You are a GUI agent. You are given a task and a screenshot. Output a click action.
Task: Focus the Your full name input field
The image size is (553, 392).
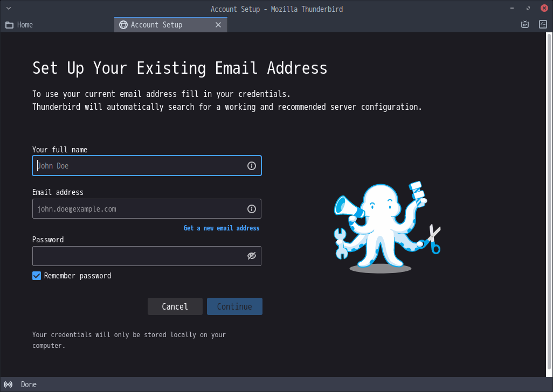(147, 165)
